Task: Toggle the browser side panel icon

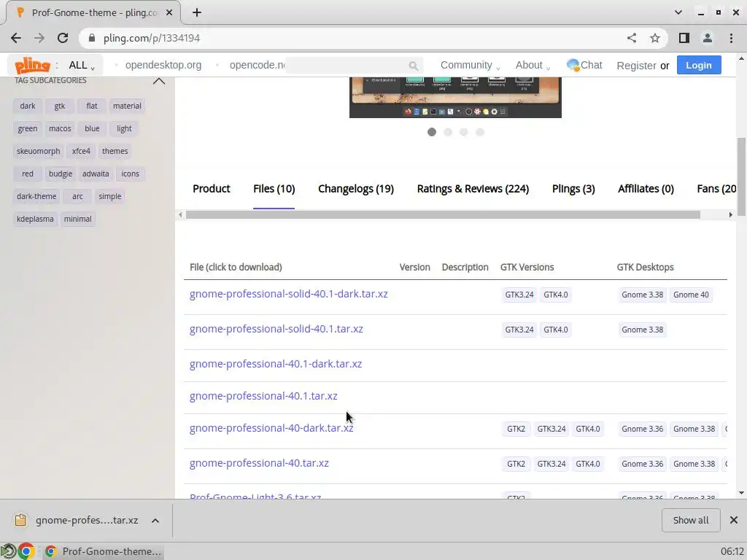Action: click(684, 38)
